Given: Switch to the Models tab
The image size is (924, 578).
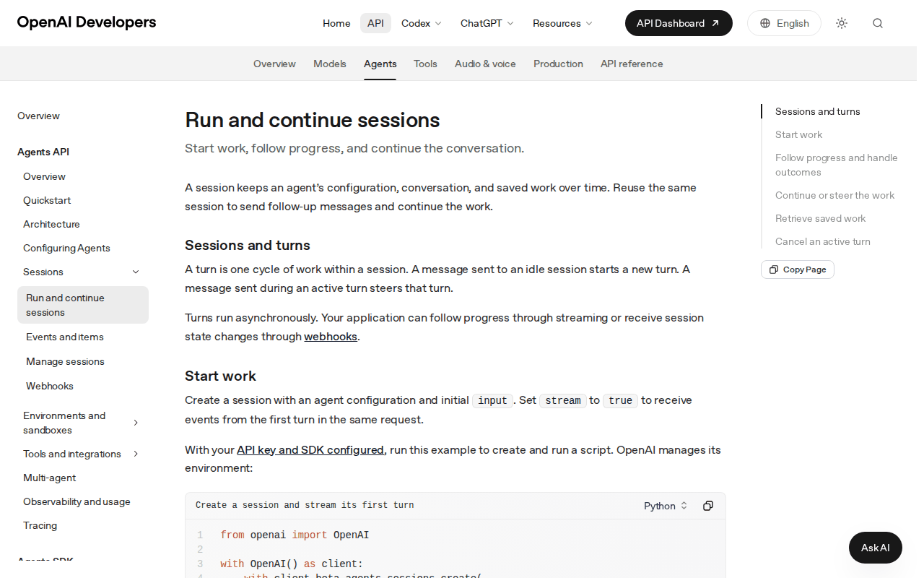Looking at the screenshot, I should (330, 64).
